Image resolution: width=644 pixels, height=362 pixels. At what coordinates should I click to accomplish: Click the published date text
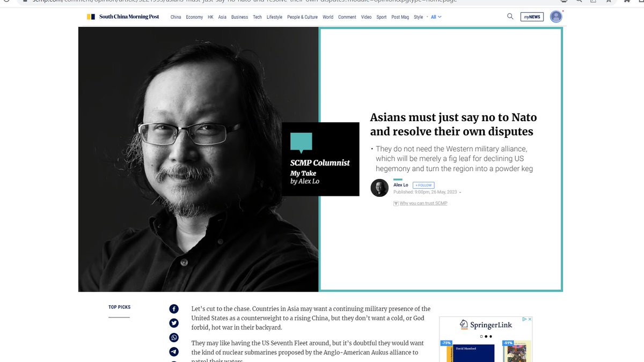[x=426, y=192]
